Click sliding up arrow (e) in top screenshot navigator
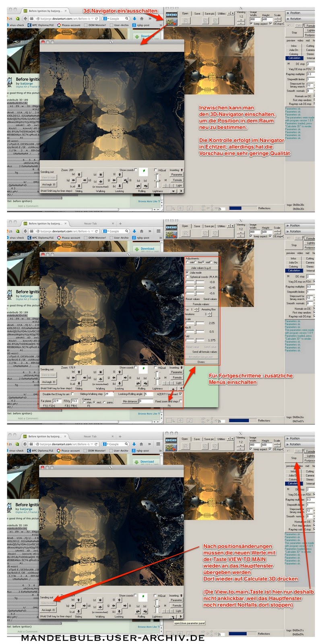Image resolution: width=322 pixels, height=644 pixels. pyautogui.click(x=79, y=175)
